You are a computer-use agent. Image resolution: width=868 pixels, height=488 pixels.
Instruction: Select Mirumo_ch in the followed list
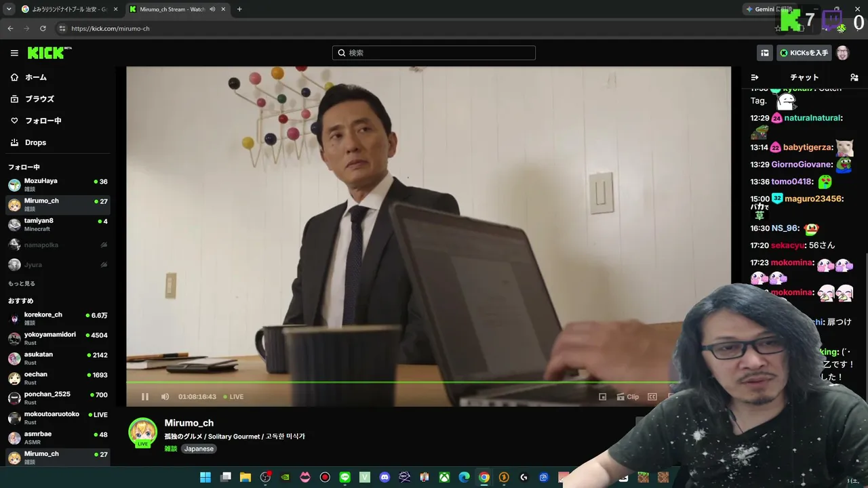(58, 205)
